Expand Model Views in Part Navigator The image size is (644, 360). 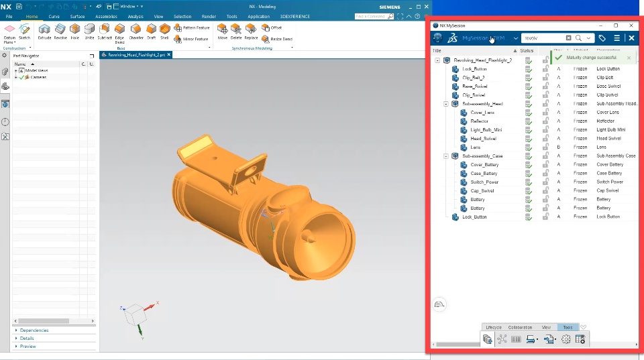(16, 70)
